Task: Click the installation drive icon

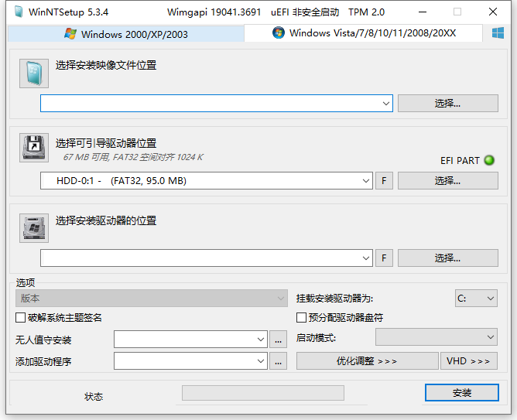Action: click(33, 227)
